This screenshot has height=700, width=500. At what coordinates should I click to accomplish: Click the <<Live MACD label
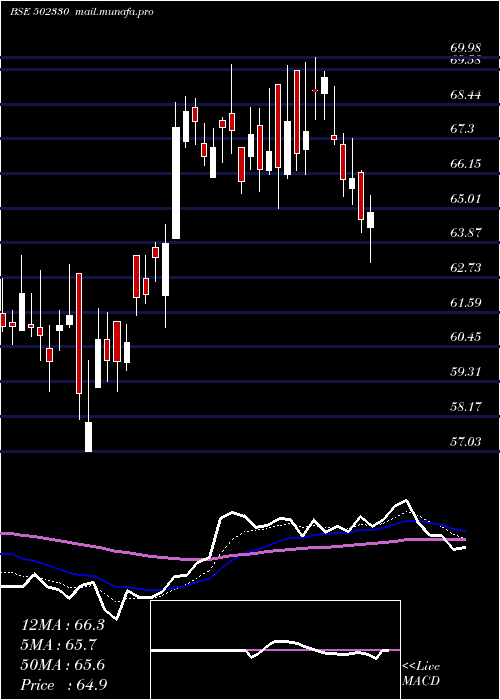[x=421, y=674]
